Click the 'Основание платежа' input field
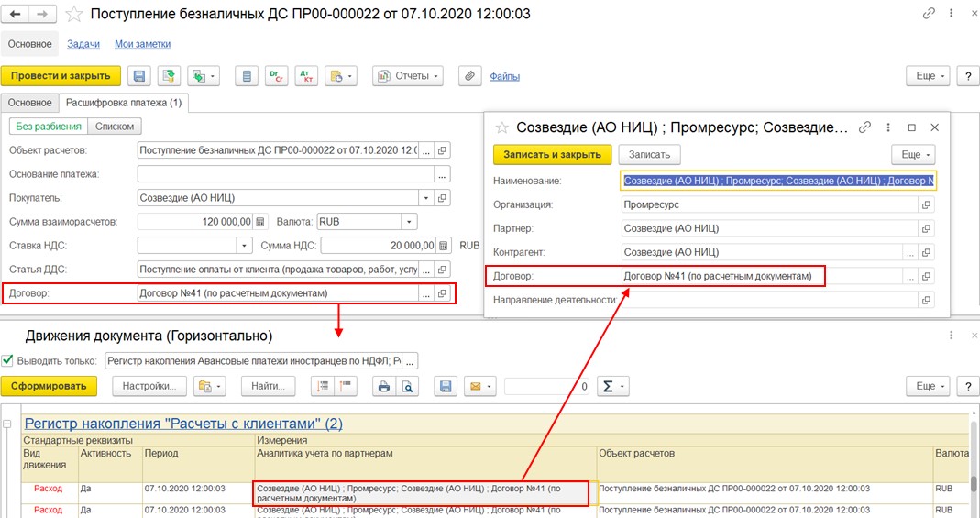The image size is (980, 518). click(x=286, y=173)
